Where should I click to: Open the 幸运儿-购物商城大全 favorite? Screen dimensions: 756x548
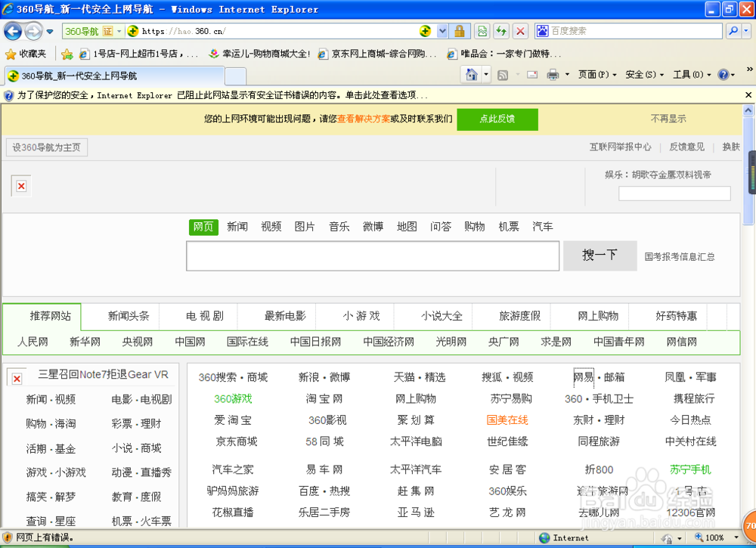tap(259, 54)
